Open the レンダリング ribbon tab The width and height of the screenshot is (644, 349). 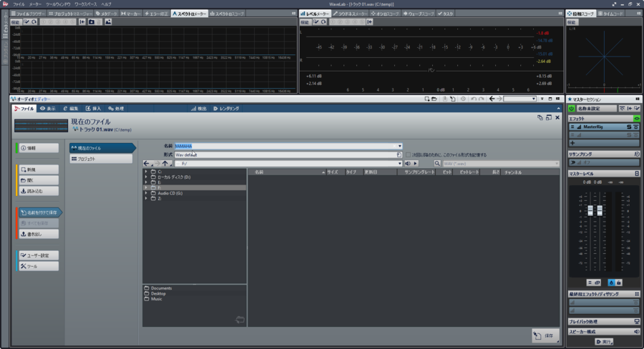coord(226,109)
